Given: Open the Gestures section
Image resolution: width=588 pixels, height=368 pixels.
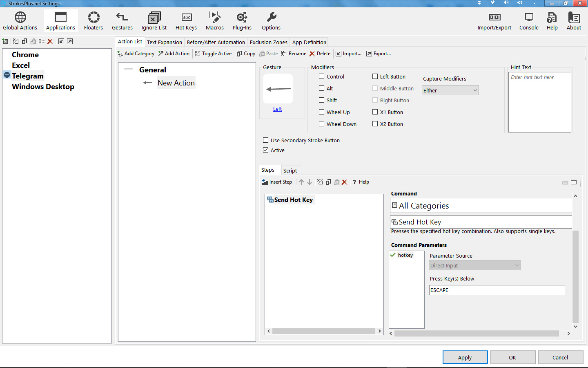Looking at the screenshot, I should coord(122,21).
